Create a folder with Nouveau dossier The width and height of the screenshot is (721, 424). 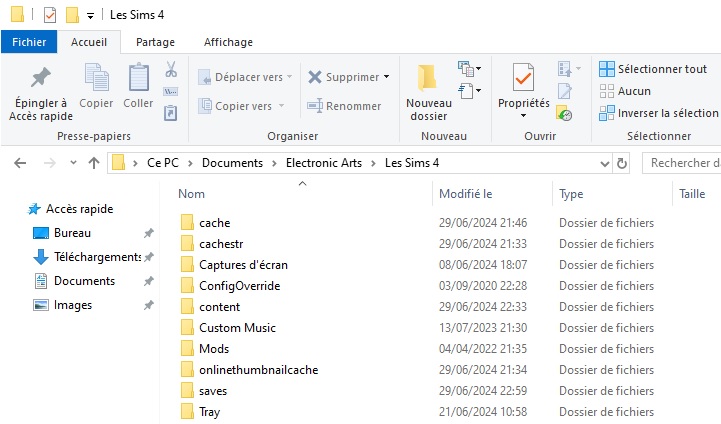pyautogui.click(x=428, y=92)
